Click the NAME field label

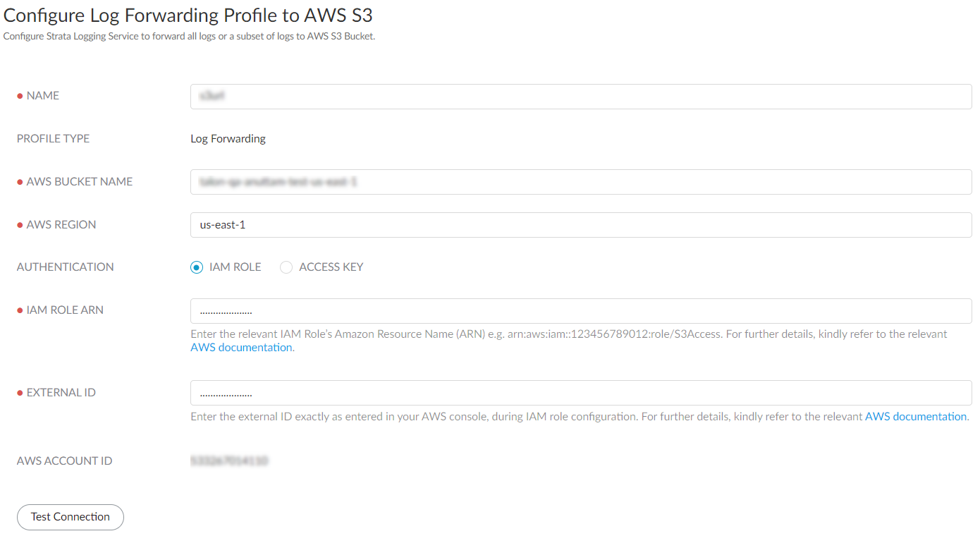click(42, 96)
